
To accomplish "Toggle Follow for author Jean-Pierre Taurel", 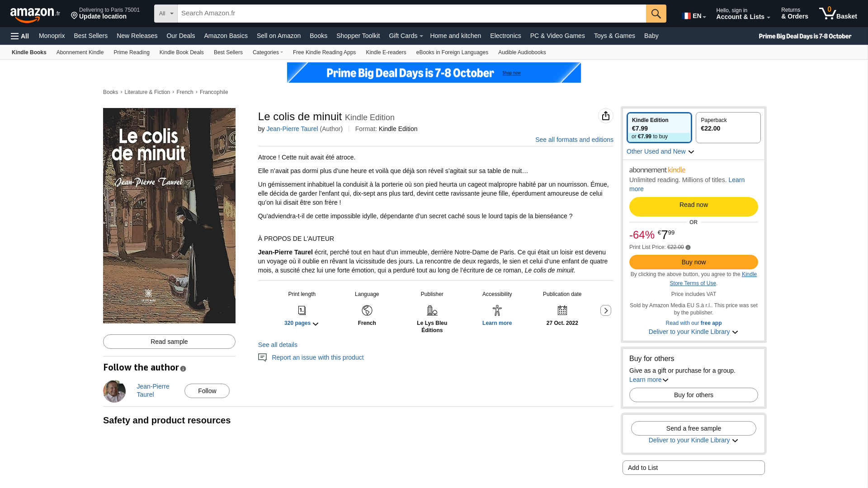I will (207, 390).
